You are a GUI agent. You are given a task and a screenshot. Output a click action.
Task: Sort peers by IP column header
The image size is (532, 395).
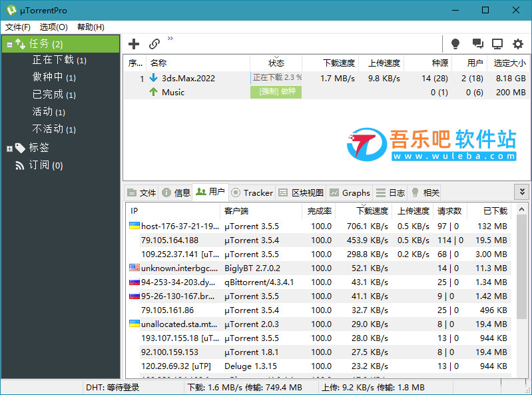173,211
